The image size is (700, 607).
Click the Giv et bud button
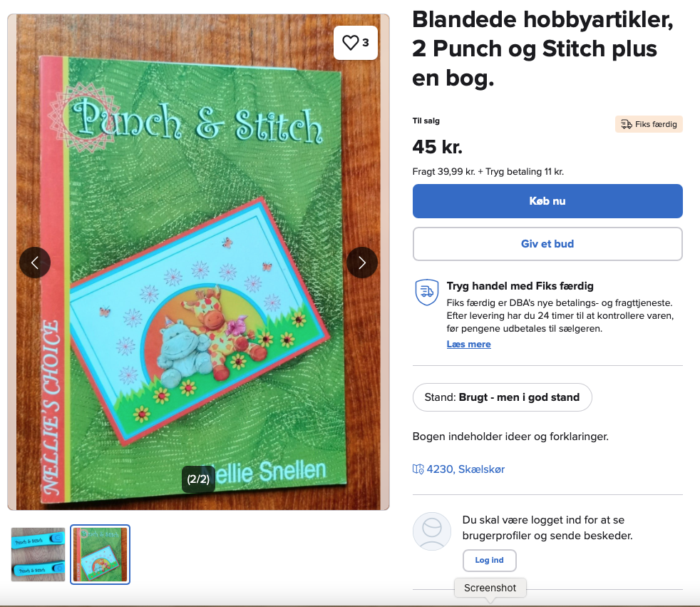pos(547,244)
